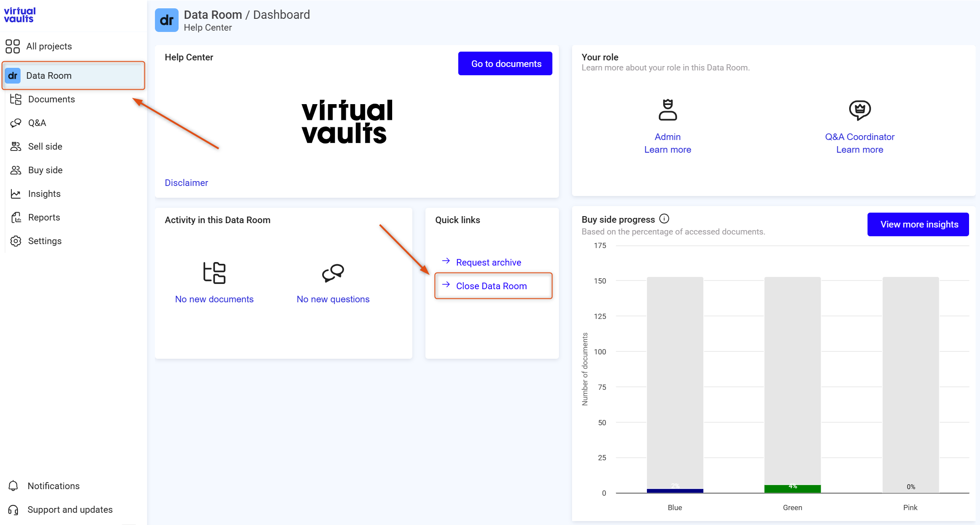Click the Blue axis label
This screenshot has height=525, width=980.
[675, 507]
